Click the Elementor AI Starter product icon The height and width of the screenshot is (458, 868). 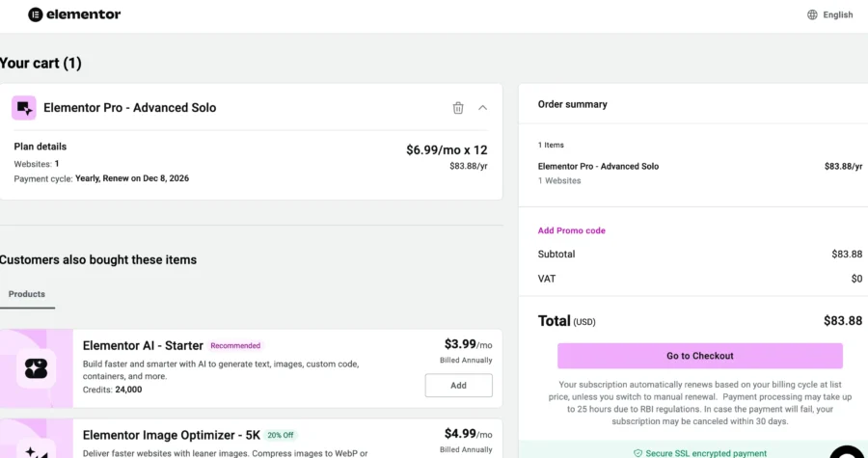point(36,368)
